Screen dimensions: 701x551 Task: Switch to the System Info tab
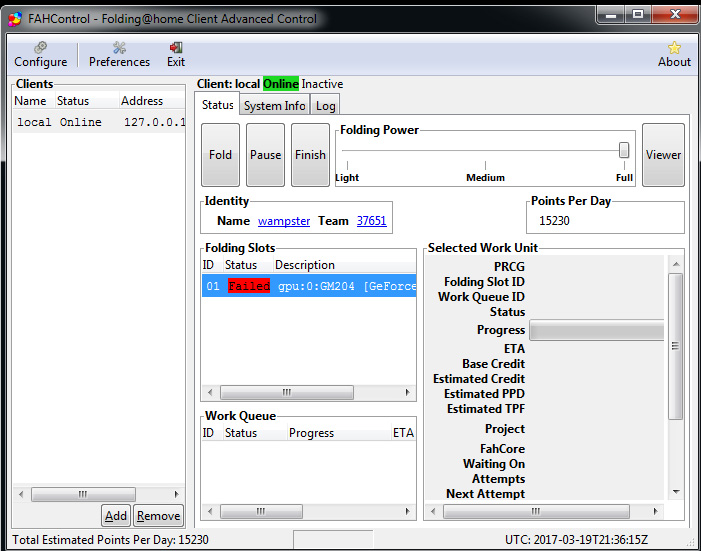click(274, 106)
